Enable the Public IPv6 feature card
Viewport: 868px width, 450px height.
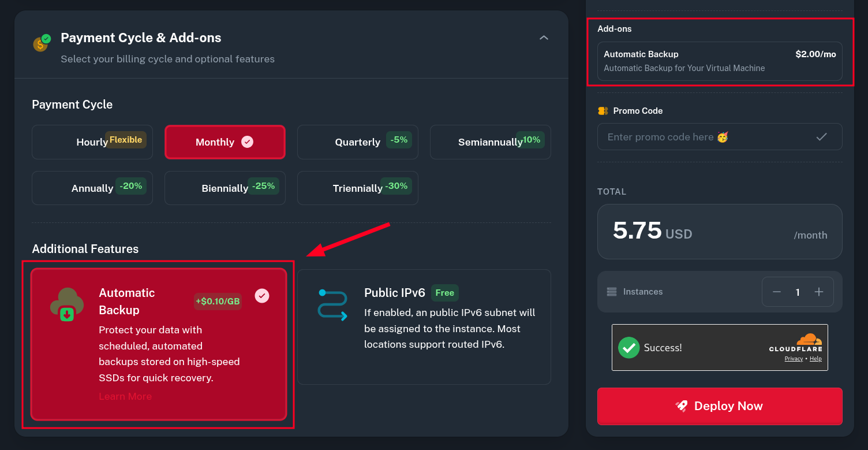[x=424, y=326]
